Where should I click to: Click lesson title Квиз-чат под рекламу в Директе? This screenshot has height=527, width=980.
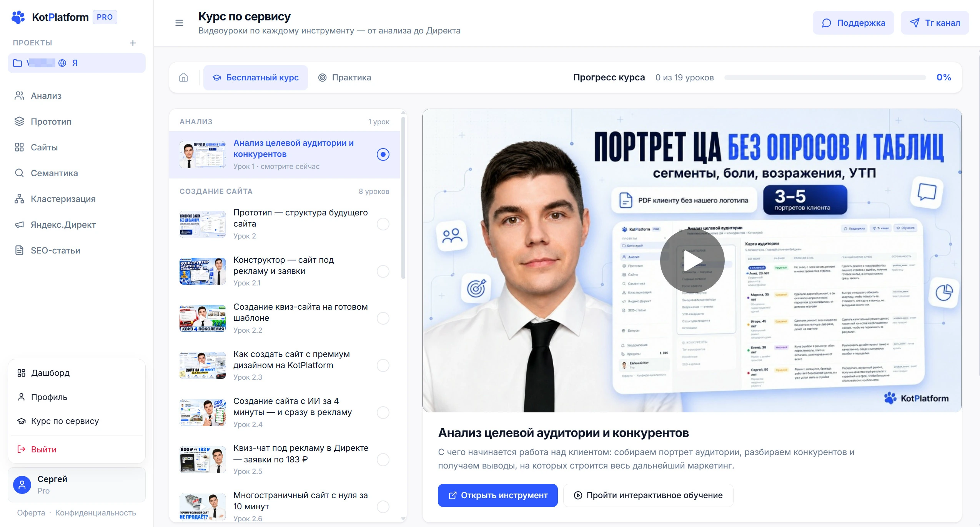[301, 454]
